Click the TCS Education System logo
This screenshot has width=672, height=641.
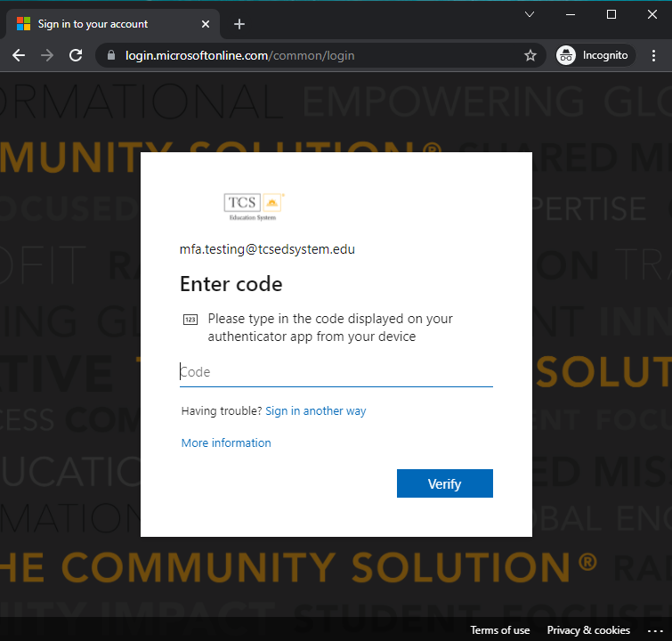pos(255,207)
